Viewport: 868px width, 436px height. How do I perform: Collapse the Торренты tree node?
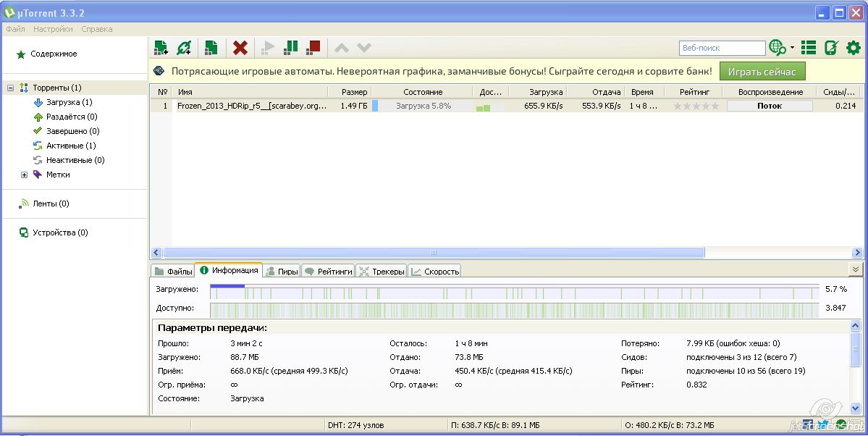10,88
